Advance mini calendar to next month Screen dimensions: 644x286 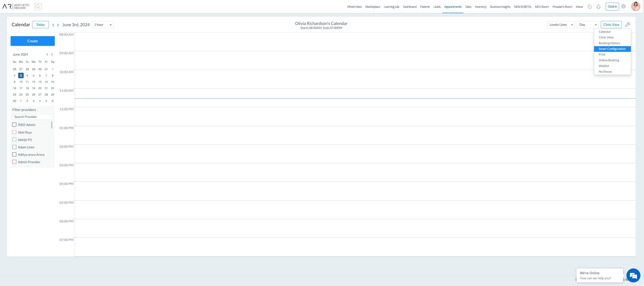coord(52,55)
